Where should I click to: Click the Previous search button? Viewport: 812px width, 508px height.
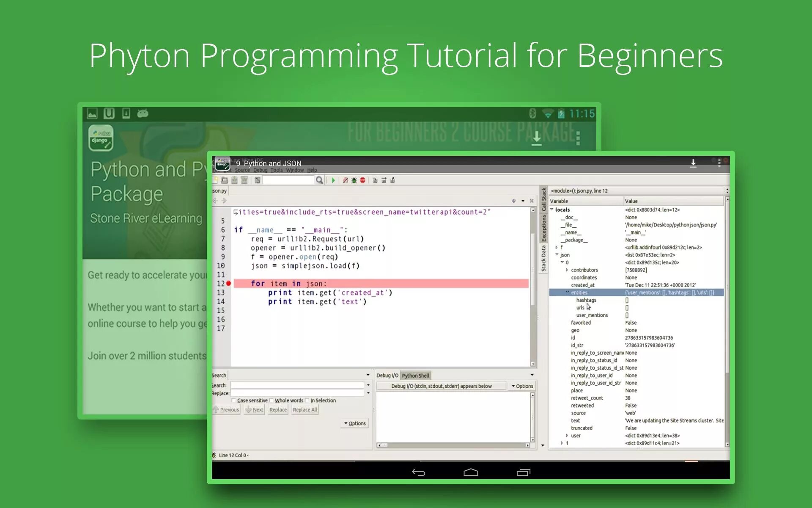point(226,410)
